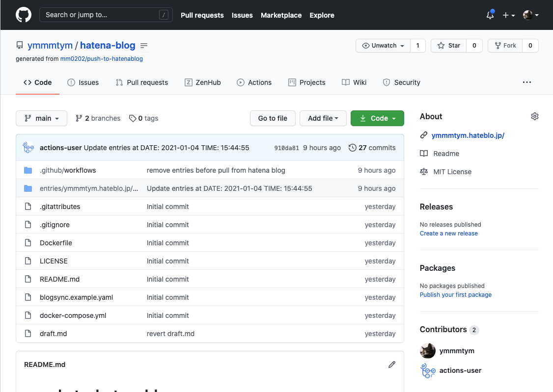553x392 pixels.
Task: Open mm0202/push-to-hatenablog template link
Action: click(102, 59)
